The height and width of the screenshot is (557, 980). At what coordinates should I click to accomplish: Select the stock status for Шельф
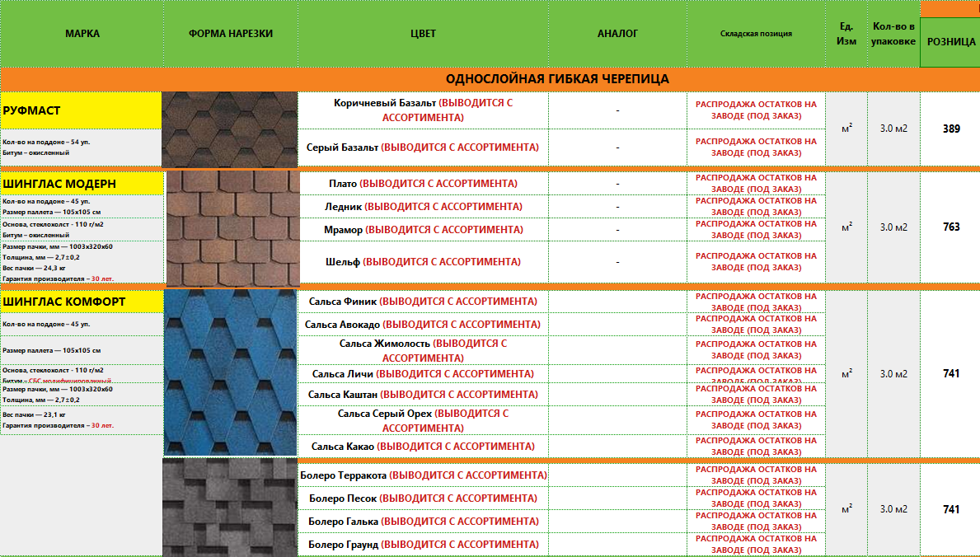pyautogui.click(x=757, y=262)
